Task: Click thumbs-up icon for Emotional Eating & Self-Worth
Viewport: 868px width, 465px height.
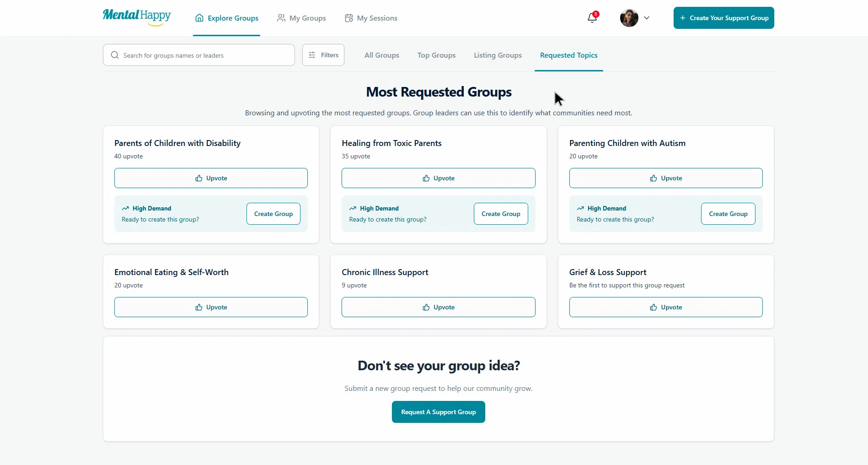Action: [x=199, y=307]
